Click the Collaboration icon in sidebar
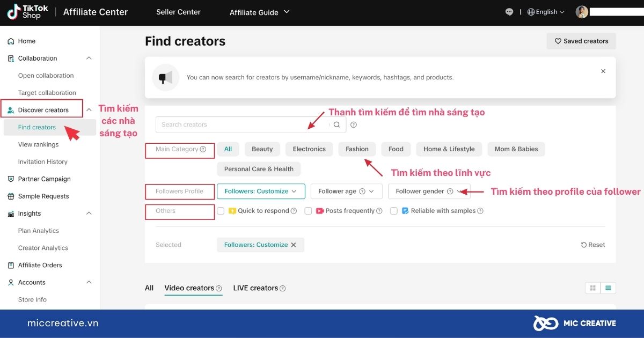 [x=11, y=58]
